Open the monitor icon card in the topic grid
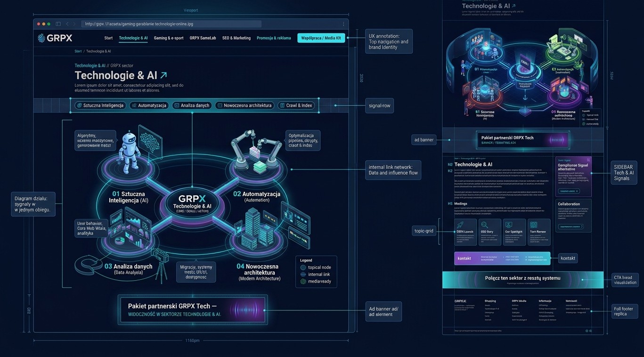The width and height of the screenshot is (644, 357). point(514,232)
